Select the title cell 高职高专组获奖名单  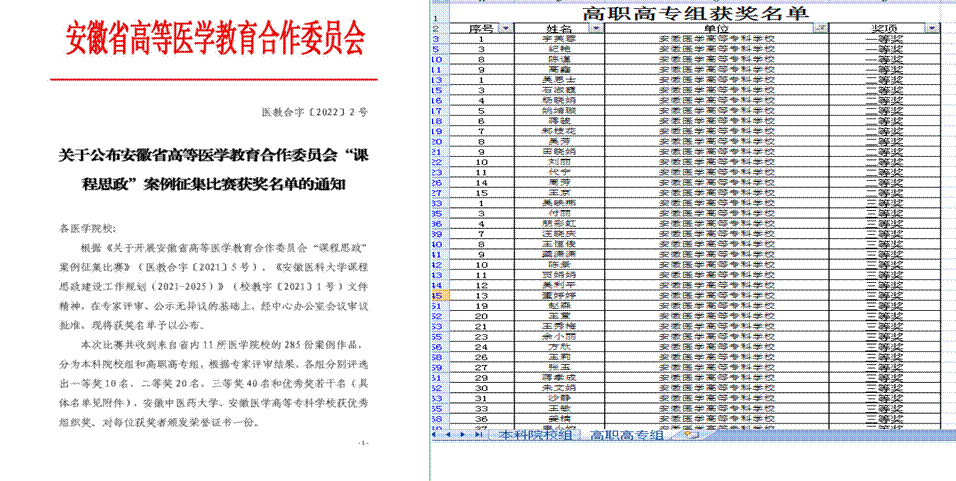pos(692,12)
